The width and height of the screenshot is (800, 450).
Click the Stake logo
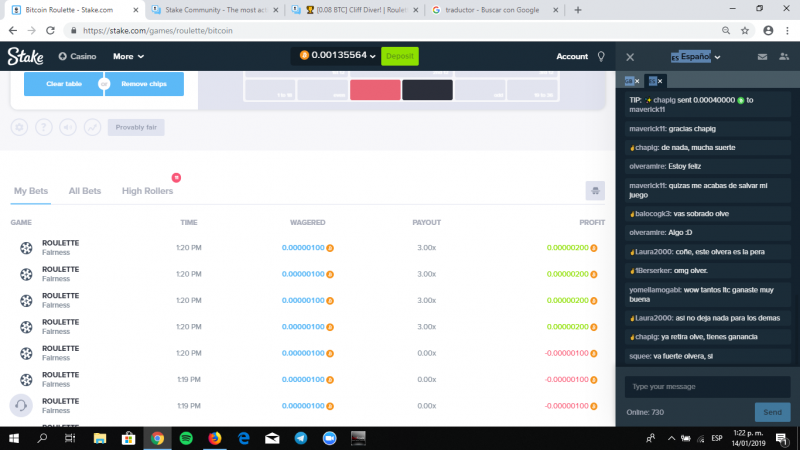(26, 56)
